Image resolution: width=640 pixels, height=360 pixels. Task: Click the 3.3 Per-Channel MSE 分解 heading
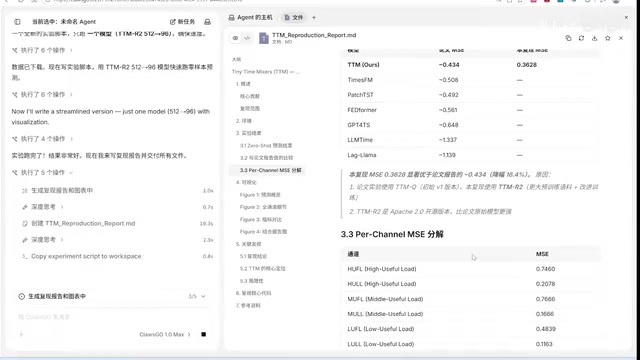392,234
